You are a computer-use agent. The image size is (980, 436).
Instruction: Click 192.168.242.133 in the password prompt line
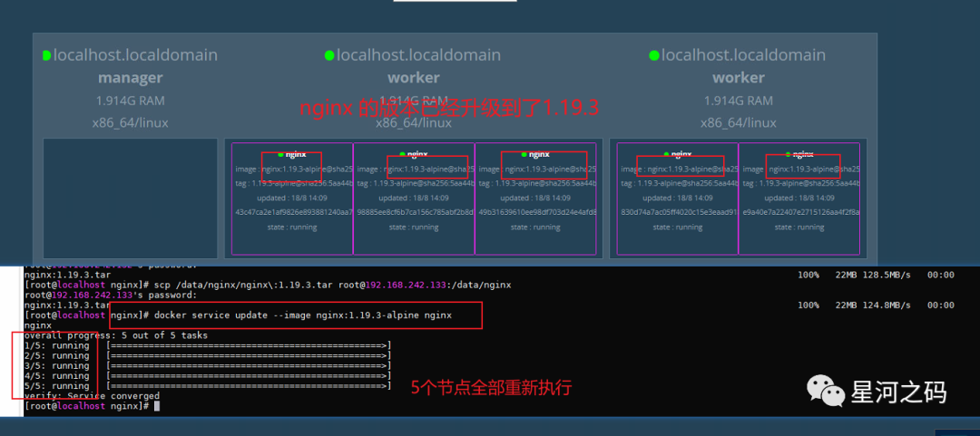click(x=92, y=295)
